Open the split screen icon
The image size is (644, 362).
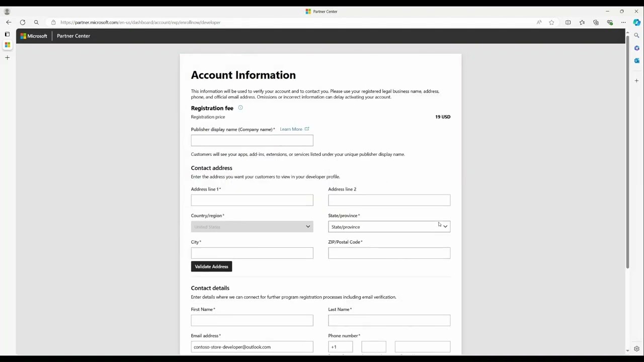click(x=568, y=22)
